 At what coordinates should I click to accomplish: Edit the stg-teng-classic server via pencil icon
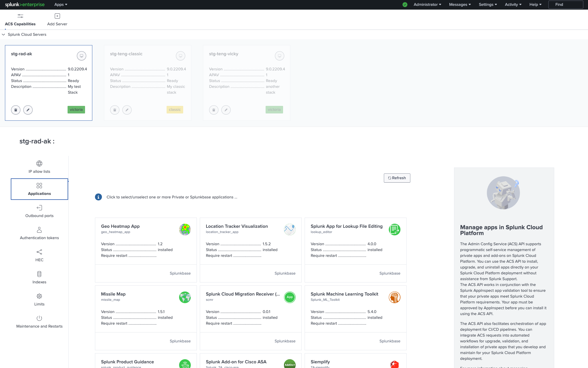(127, 110)
